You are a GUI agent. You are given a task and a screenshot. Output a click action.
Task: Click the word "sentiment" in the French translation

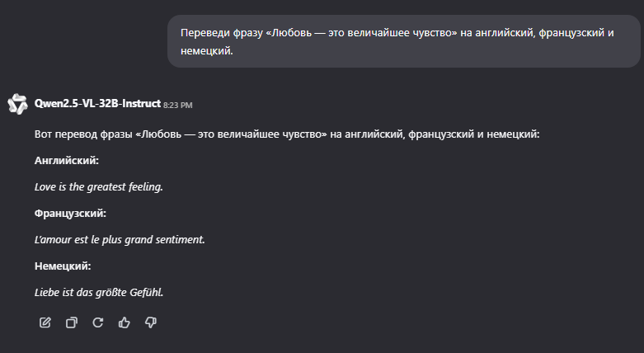click(179, 239)
